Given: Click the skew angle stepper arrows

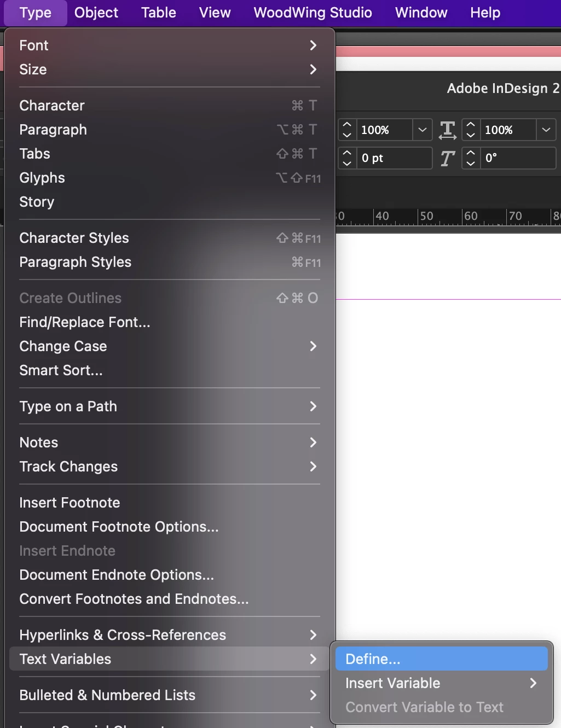Looking at the screenshot, I should (471, 158).
